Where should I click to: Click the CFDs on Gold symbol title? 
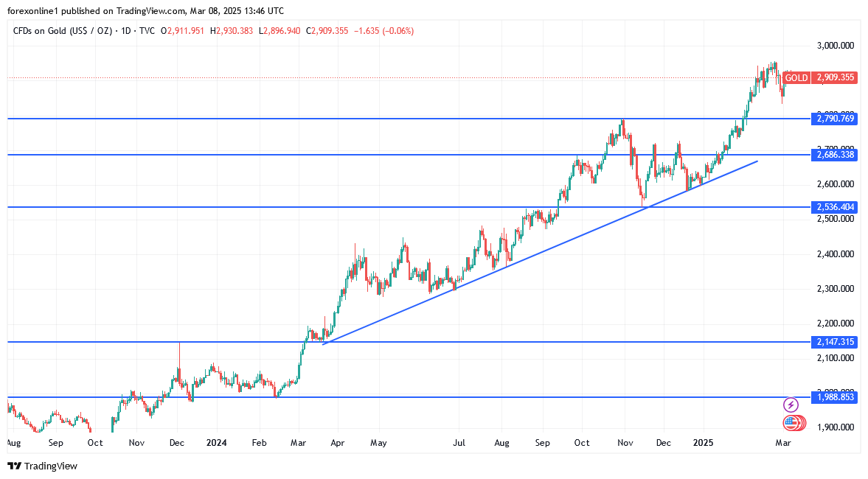pos(61,31)
